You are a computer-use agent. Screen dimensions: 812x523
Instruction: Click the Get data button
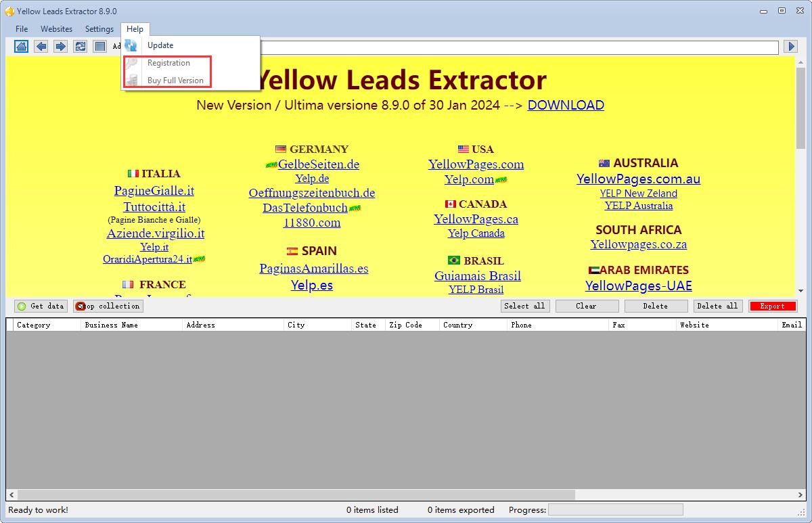(41, 306)
